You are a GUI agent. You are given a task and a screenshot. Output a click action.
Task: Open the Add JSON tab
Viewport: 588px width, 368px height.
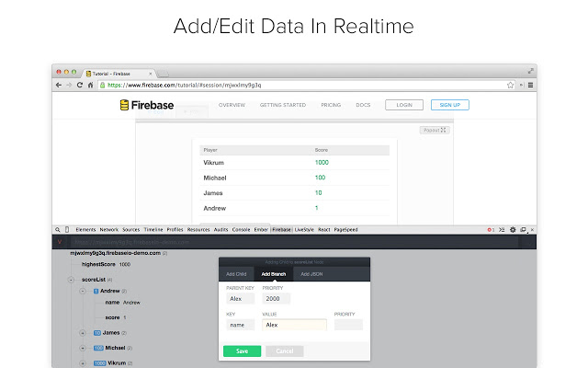[x=311, y=274]
